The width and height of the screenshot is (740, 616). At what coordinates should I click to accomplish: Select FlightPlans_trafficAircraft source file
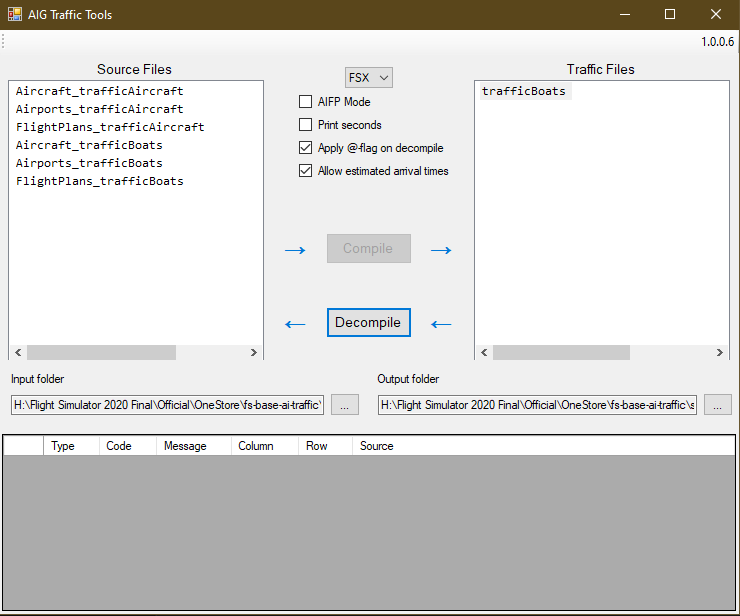click(x=109, y=127)
